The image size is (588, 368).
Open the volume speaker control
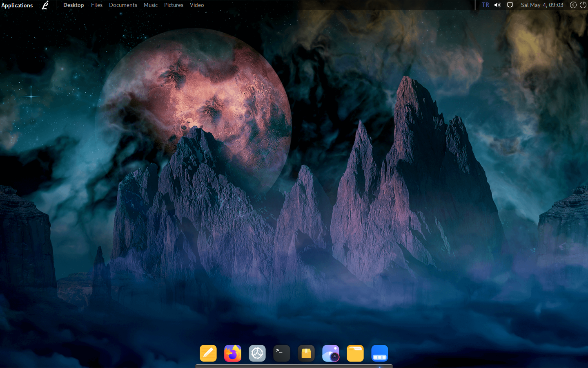tap(497, 5)
